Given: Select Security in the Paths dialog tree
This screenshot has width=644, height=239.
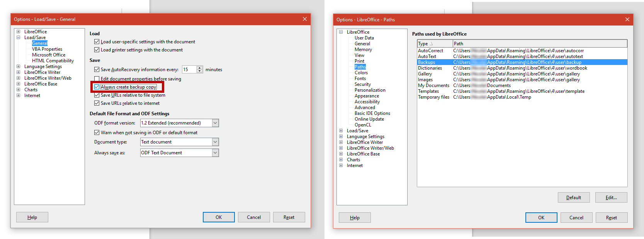Looking at the screenshot, I should 363,84.
